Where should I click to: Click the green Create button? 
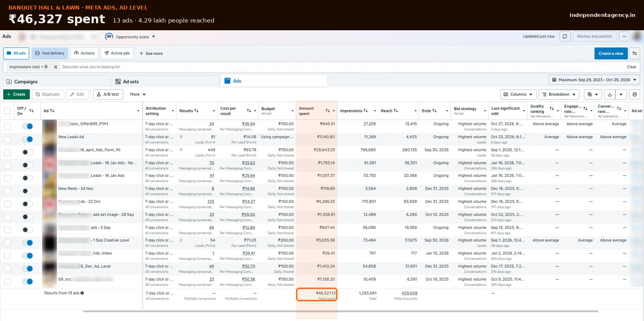coord(16,94)
